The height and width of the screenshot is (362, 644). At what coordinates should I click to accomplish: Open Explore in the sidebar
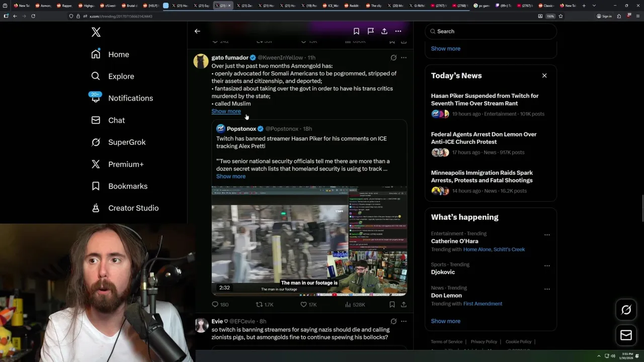point(113,76)
